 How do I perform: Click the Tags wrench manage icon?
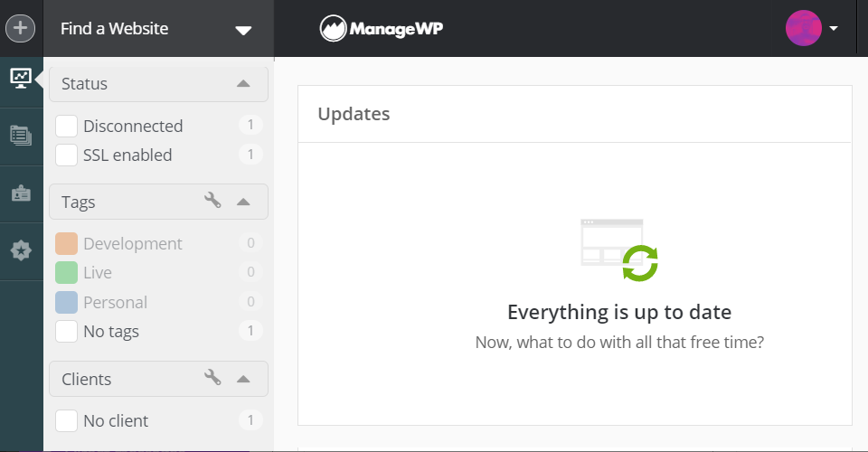[x=213, y=201]
